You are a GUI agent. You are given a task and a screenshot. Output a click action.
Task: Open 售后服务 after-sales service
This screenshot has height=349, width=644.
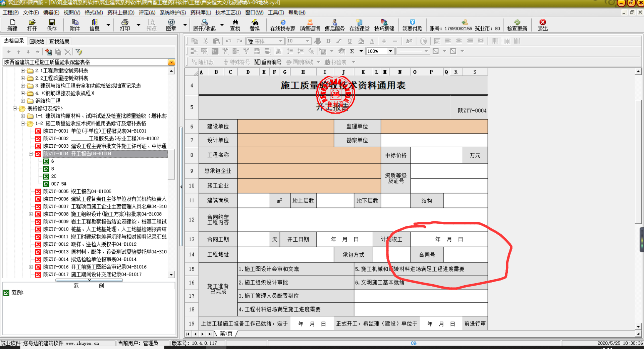tap(335, 25)
